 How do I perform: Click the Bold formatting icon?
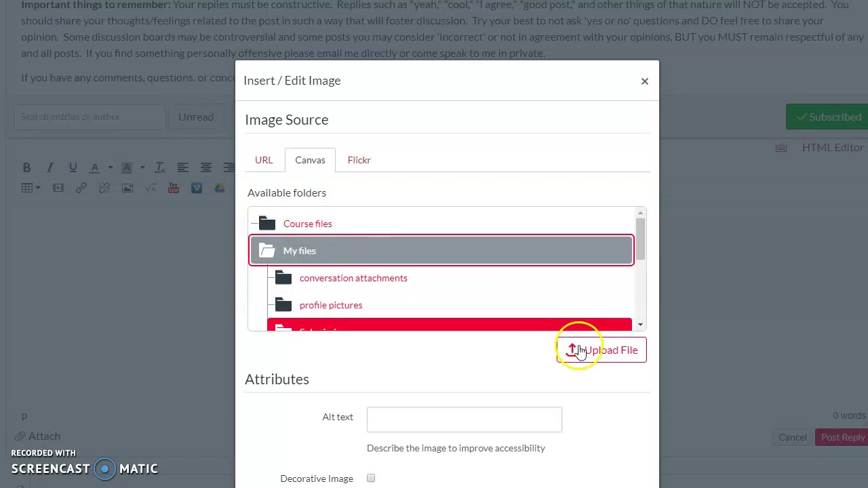(x=26, y=167)
